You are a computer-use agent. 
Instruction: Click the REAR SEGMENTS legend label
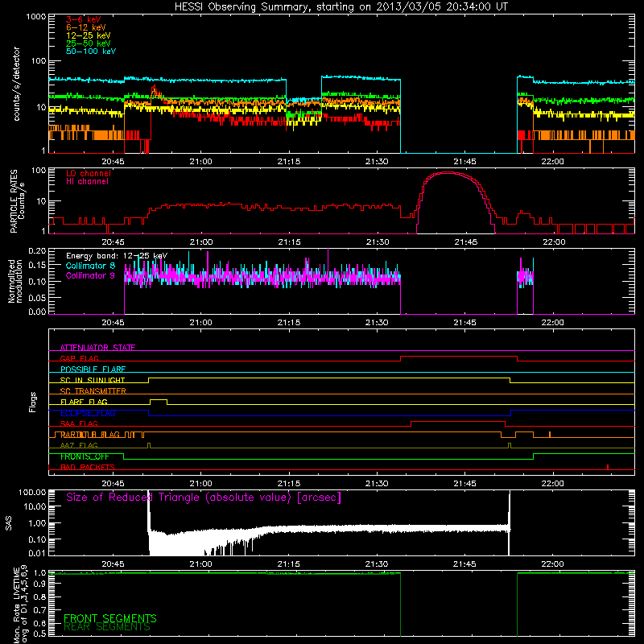[107, 627]
